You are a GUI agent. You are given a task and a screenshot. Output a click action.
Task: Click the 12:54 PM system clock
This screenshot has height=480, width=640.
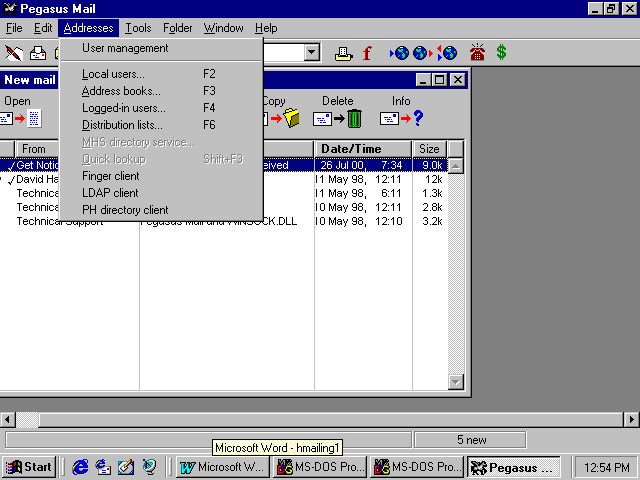click(x=606, y=467)
